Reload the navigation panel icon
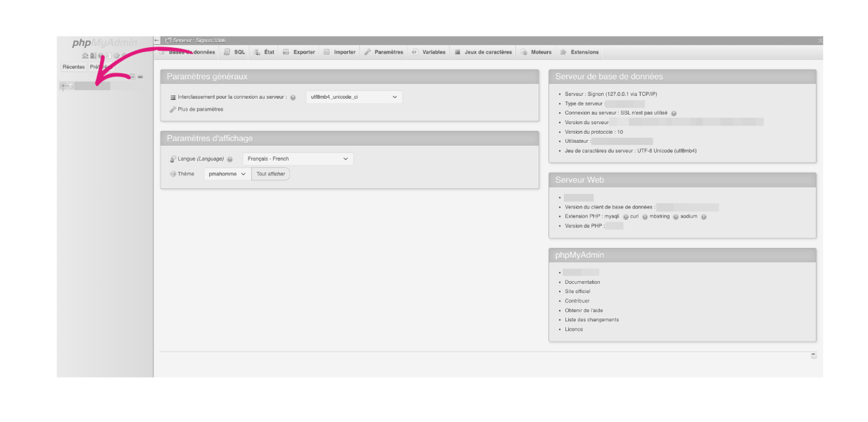868x422 pixels. [x=123, y=56]
